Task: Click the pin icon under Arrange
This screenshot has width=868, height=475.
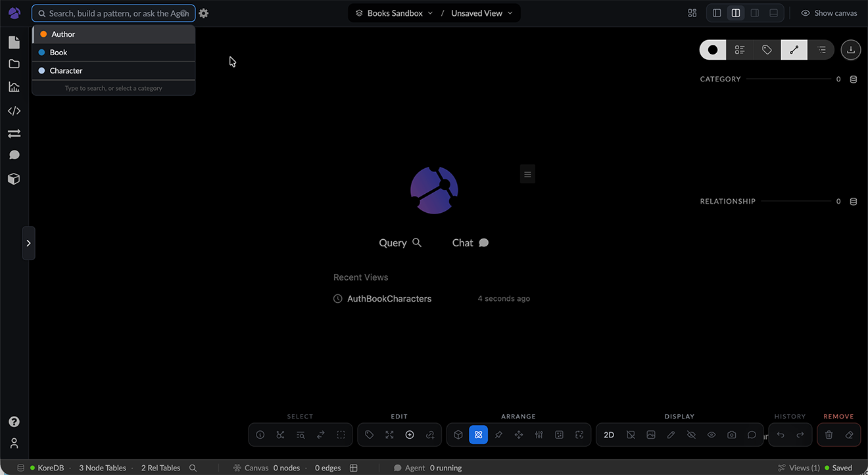Action: (498, 435)
